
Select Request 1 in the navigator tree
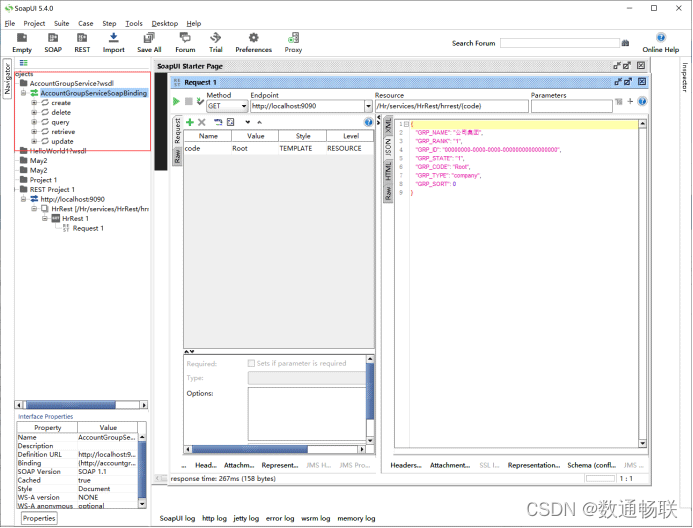tap(88, 228)
